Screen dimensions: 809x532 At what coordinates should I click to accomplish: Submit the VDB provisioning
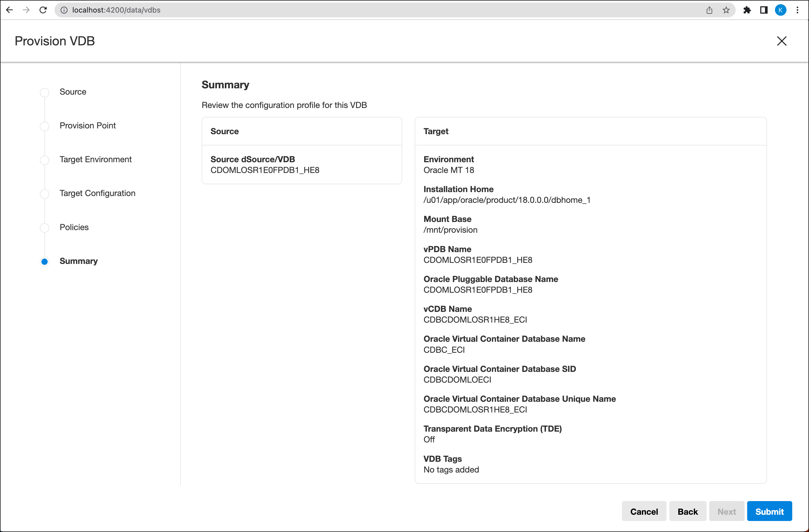[x=769, y=511]
